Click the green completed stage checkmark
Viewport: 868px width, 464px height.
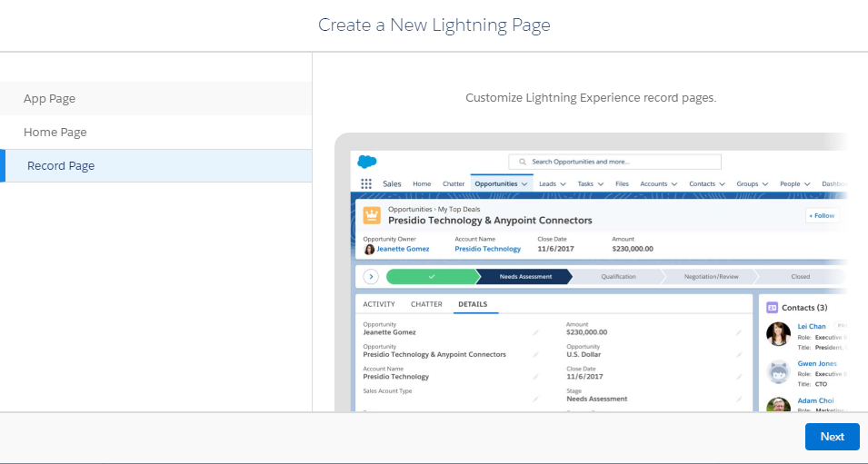(x=431, y=277)
